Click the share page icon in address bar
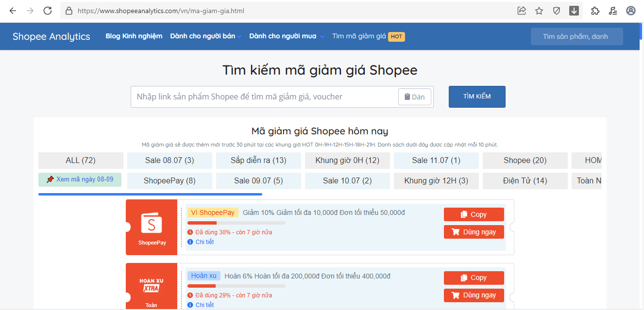This screenshot has width=644, height=310. (522, 11)
